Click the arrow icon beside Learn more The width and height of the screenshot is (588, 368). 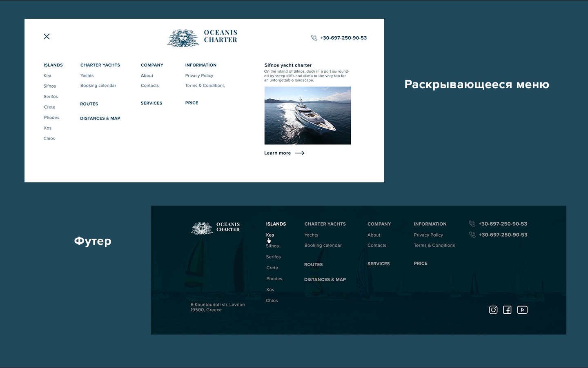(300, 153)
